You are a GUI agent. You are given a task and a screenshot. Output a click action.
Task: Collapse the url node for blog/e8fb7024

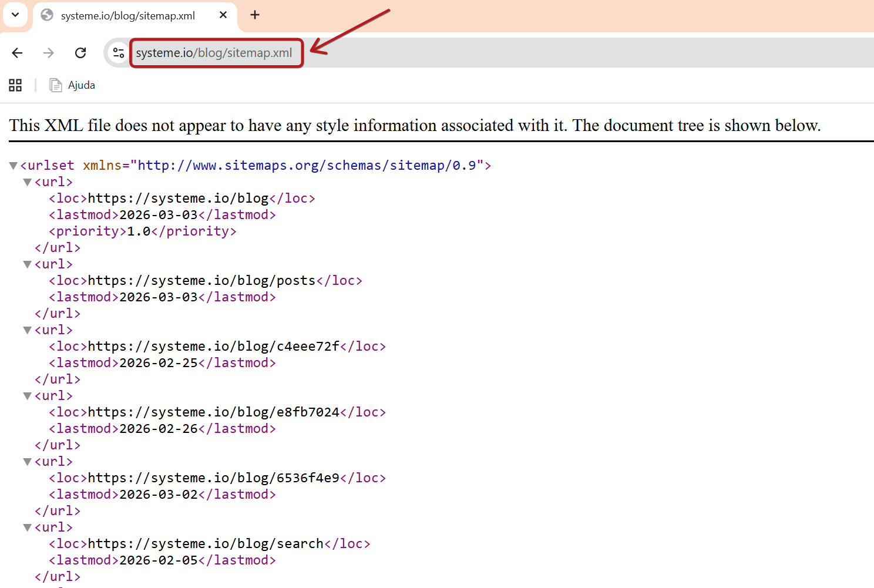point(27,396)
